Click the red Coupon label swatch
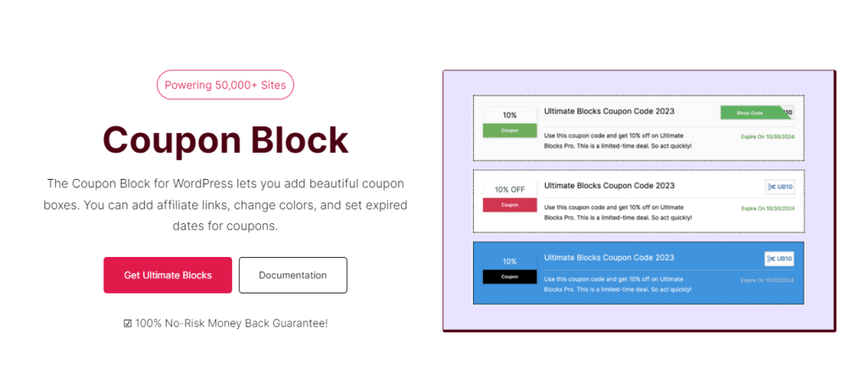The height and width of the screenshot is (374, 868). click(509, 204)
